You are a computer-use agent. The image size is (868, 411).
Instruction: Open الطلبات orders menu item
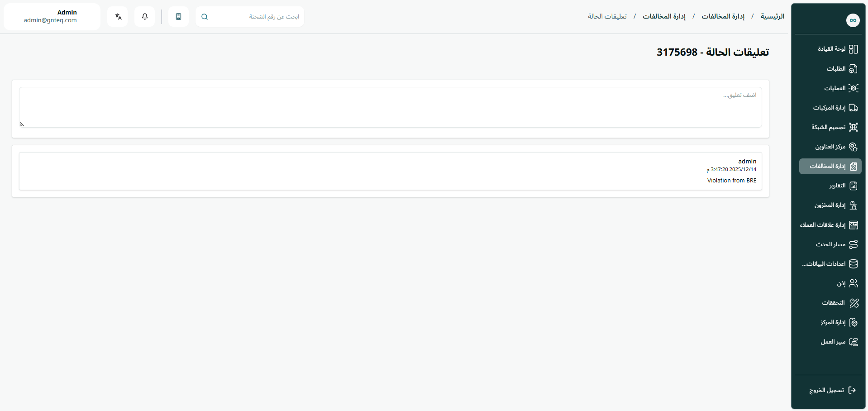835,69
